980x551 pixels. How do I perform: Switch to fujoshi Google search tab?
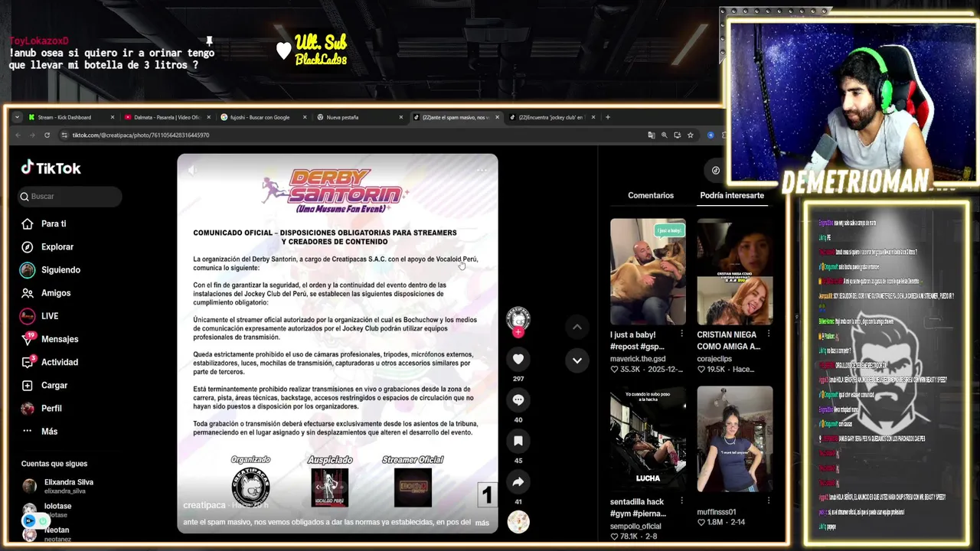tap(262, 117)
